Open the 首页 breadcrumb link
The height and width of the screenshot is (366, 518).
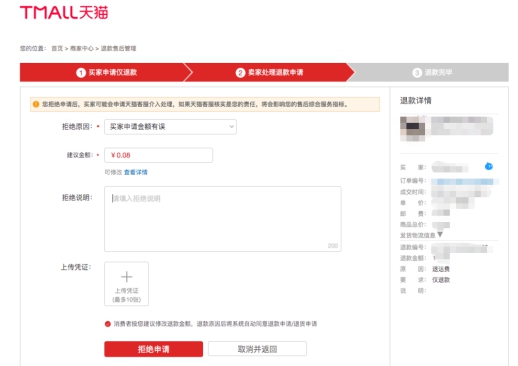point(57,48)
